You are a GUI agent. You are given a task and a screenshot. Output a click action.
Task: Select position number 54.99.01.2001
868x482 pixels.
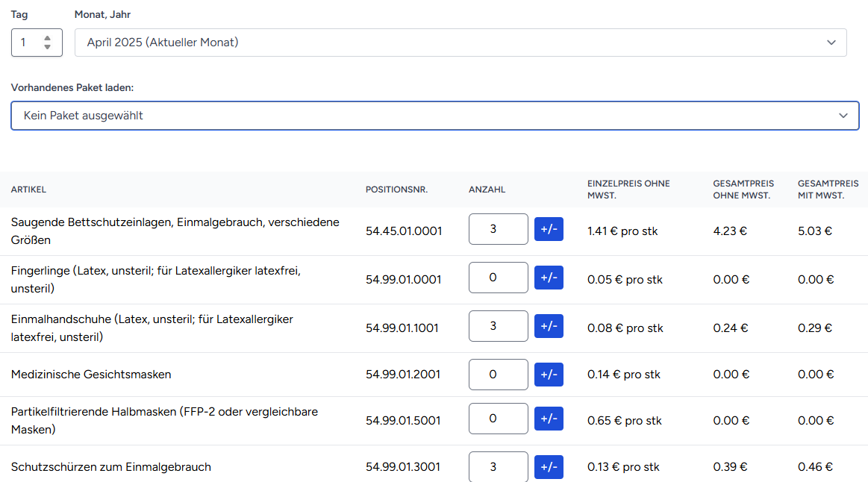(403, 375)
